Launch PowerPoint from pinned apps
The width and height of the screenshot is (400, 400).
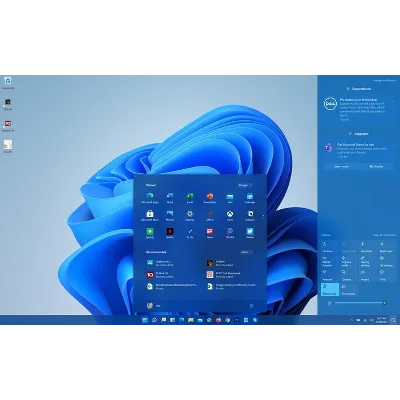click(x=210, y=198)
